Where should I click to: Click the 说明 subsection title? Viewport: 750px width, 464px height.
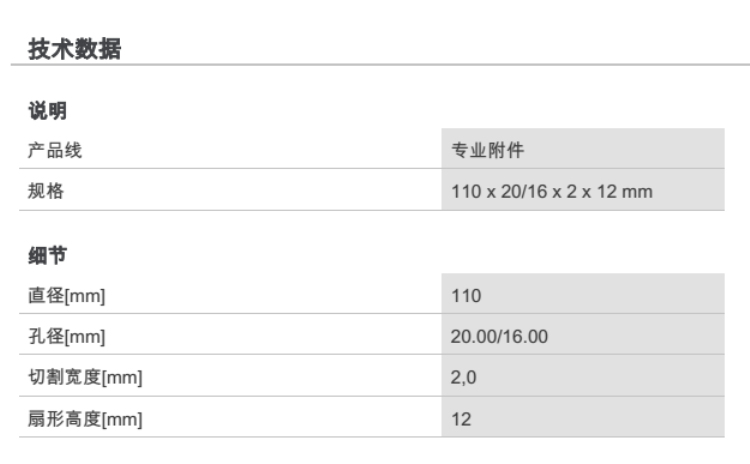point(46,111)
